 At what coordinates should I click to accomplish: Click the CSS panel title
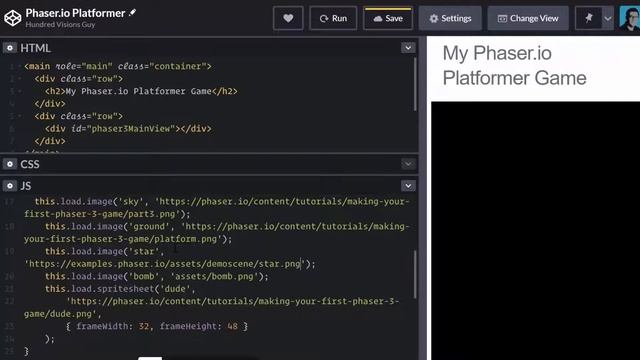[x=30, y=164]
